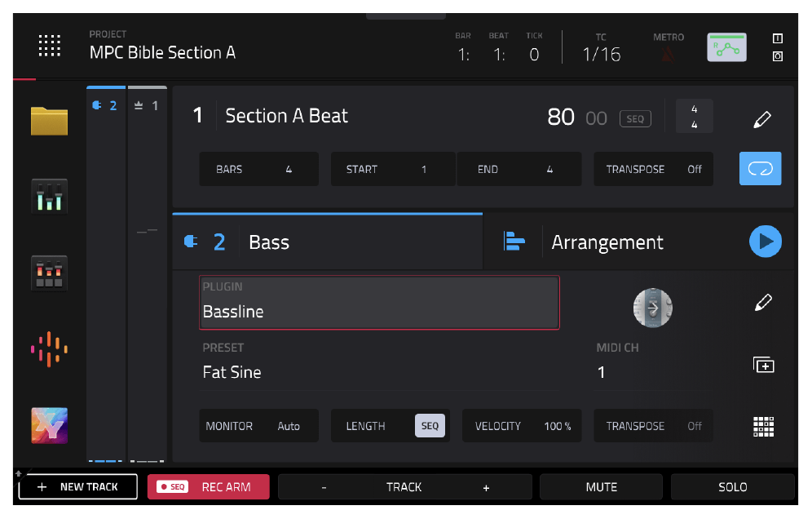Click the arrangement bars icon
This screenshot has height=519, width=812.
(514, 242)
